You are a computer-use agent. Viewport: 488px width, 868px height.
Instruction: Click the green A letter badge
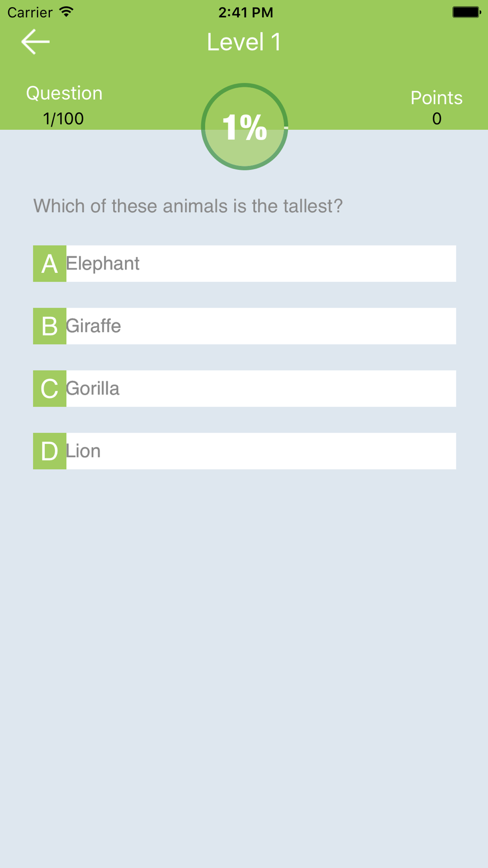(x=50, y=264)
